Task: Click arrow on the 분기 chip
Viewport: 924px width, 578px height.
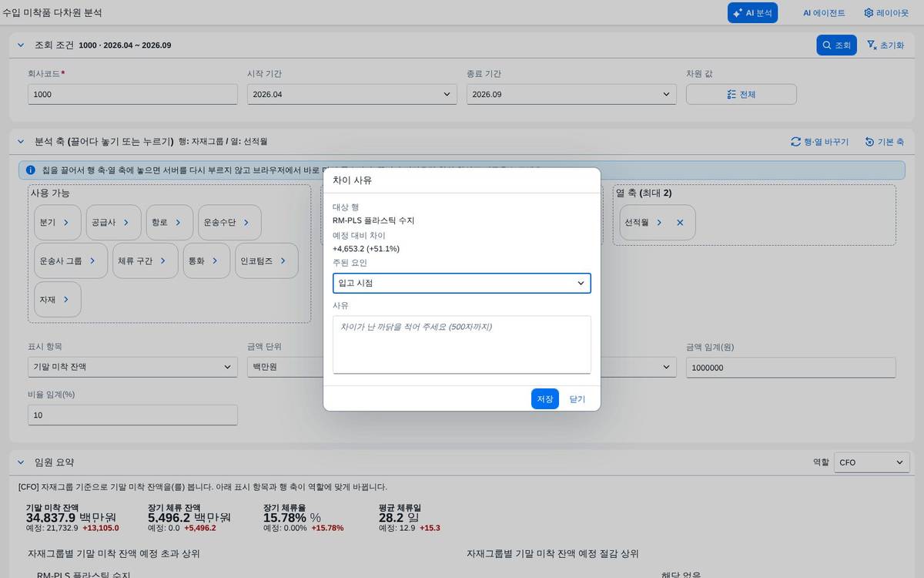Action: pyautogui.click(x=66, y=222)
